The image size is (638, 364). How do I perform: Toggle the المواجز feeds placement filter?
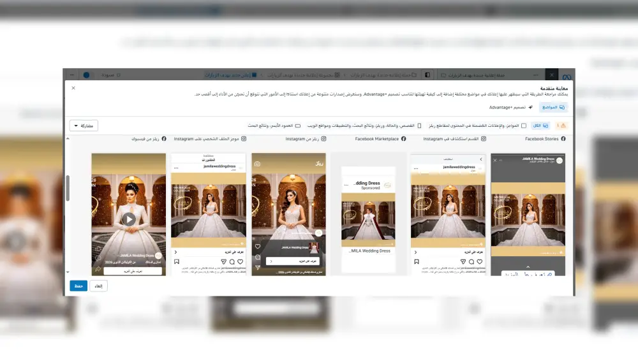point(477,126)
